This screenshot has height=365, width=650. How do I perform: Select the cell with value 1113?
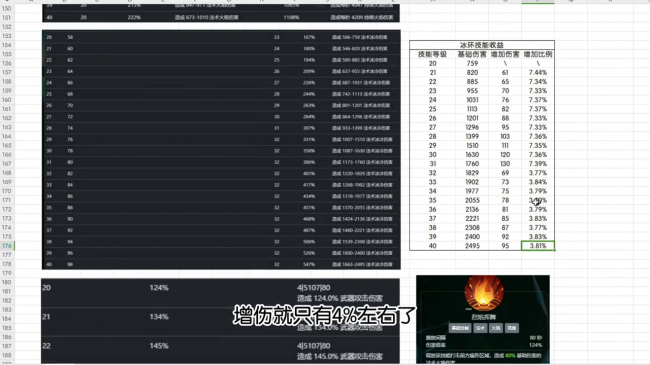(472, 109)
